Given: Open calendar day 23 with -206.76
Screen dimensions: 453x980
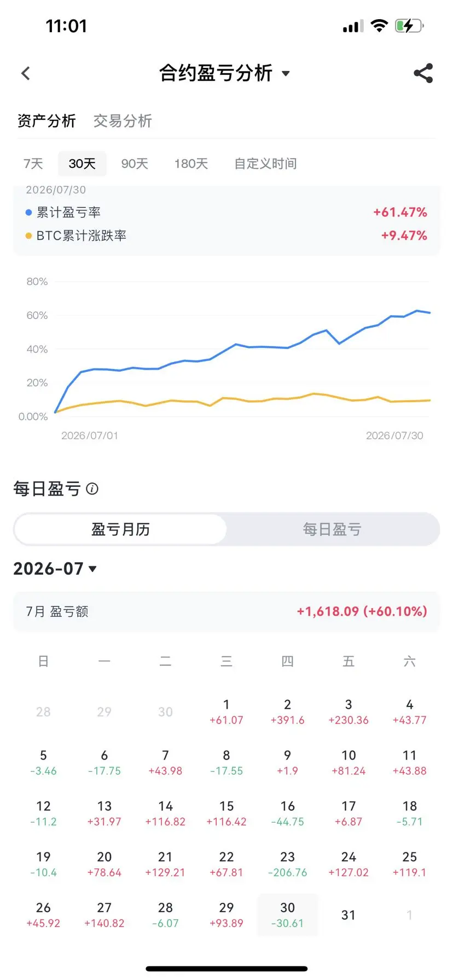Looking at the screenshot, I should (288, 865).
